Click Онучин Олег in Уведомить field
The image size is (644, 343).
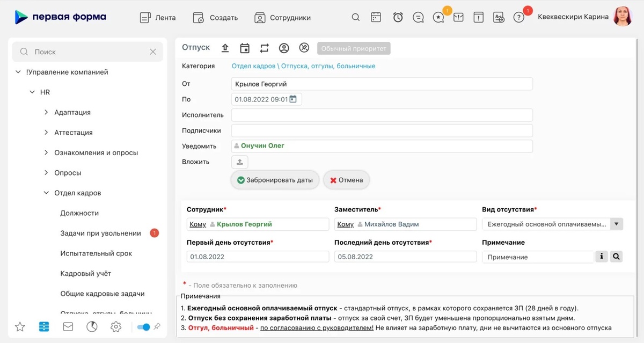[262, 145]
